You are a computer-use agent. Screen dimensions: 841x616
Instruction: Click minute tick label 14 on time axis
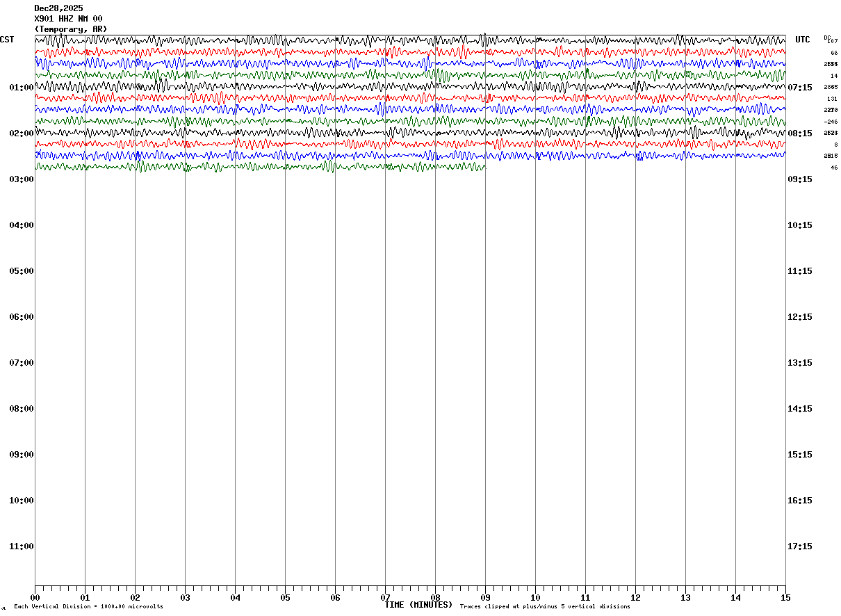tap(735, 597)
